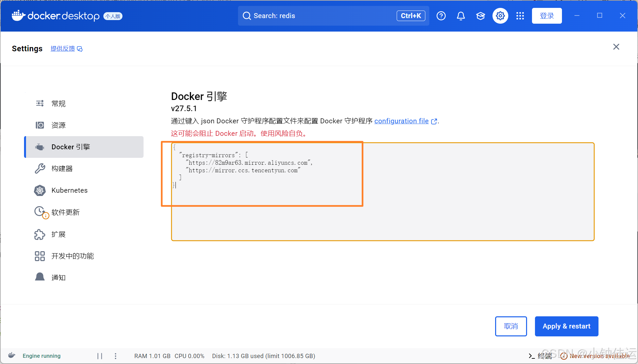638x364 pixels.
Task: Focus the Search: redis field
Action: pos(333,16)
